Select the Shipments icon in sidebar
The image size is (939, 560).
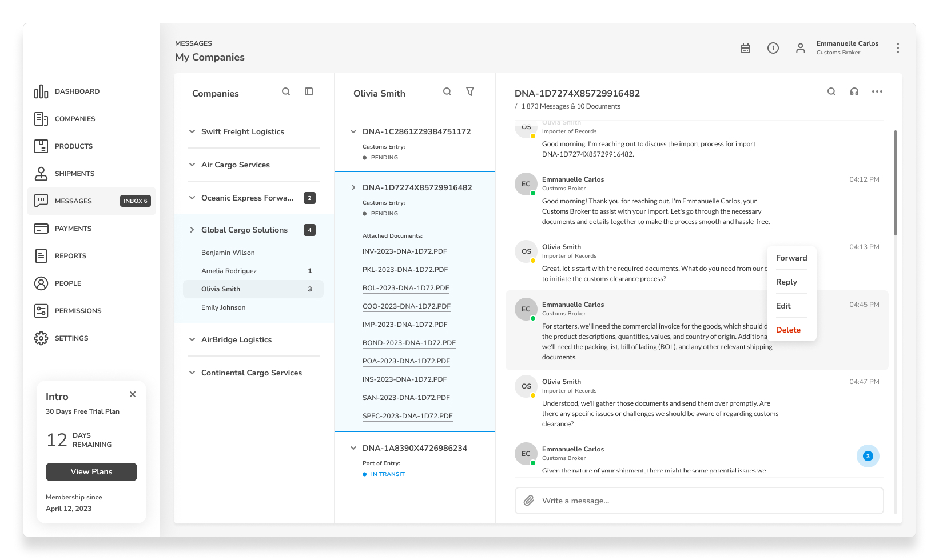coord(41,174)
